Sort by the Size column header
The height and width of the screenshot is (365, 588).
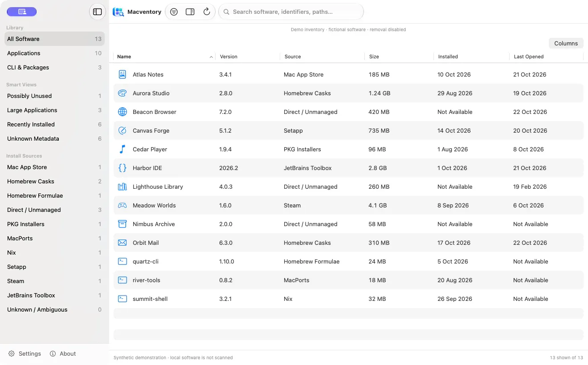(374, 57)
